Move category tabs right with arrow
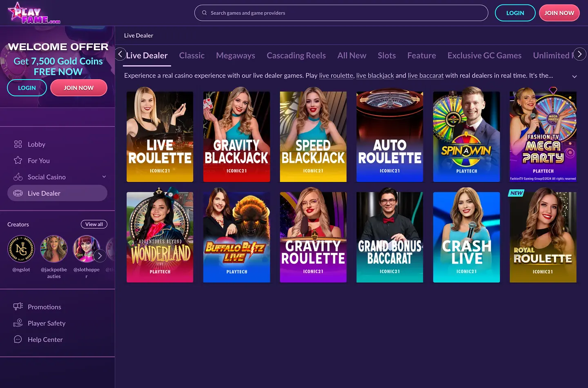588x388 pixels. coord(579,54)
